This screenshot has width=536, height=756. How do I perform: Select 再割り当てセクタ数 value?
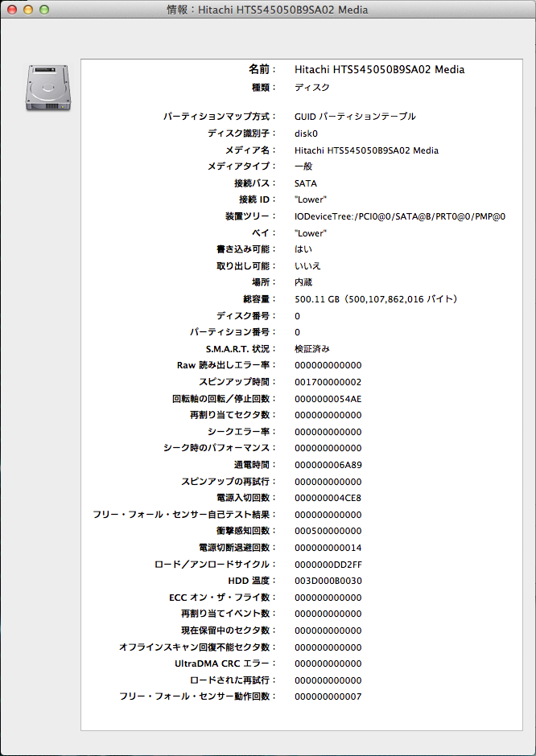pyautogui.click(x=328, y=415)
